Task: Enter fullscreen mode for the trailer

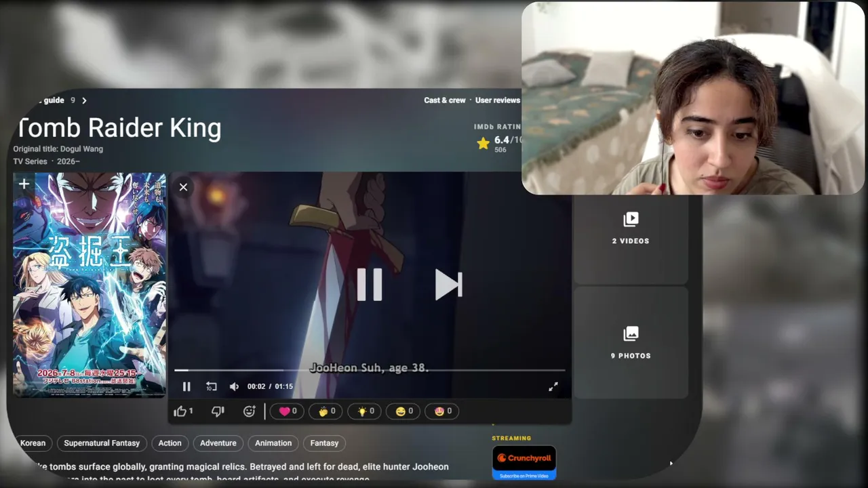Action: (x=553, y=386)
